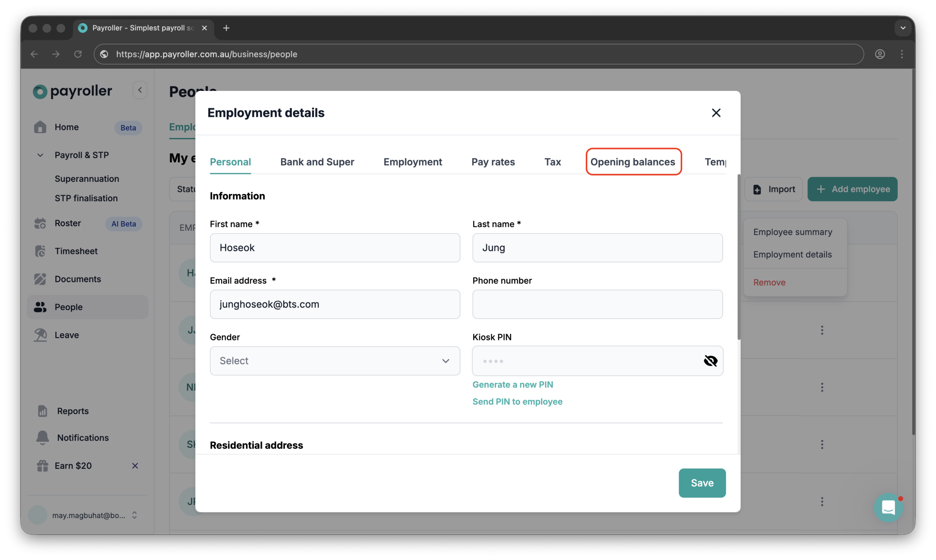Screen dimensions: 936x560
Task: Open the Leave page
Action: coord(67,335)
